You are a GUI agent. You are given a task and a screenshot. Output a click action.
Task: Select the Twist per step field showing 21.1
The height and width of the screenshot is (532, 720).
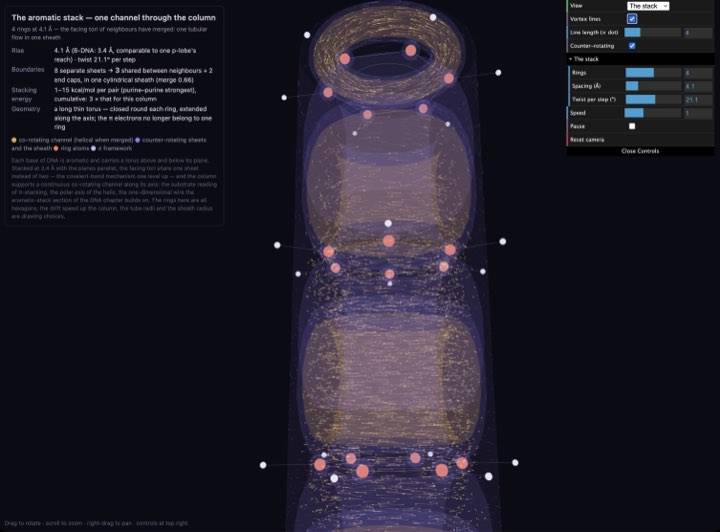(698, 99)
